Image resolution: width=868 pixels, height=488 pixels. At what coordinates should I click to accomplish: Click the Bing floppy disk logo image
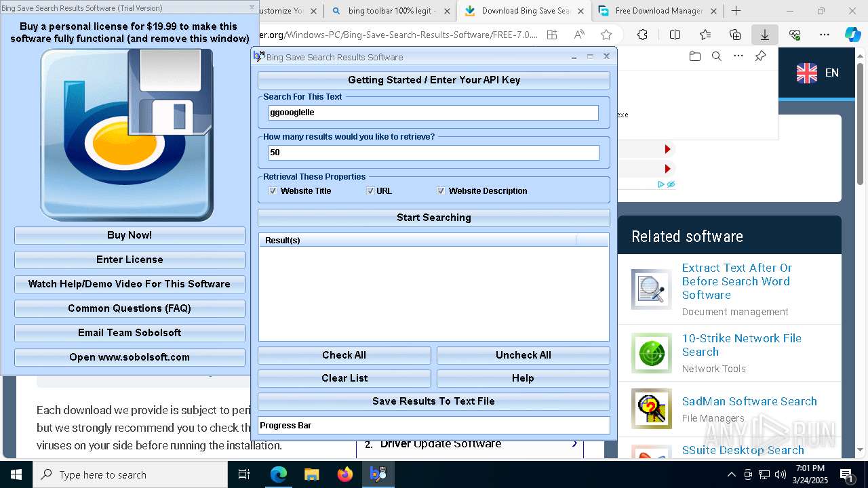click(x=127, y=135)
